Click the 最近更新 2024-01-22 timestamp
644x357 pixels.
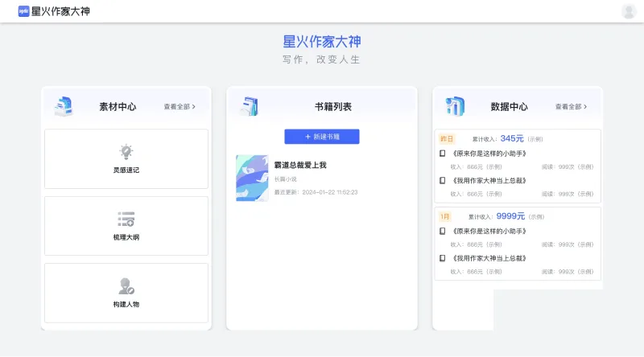[316, 192]
